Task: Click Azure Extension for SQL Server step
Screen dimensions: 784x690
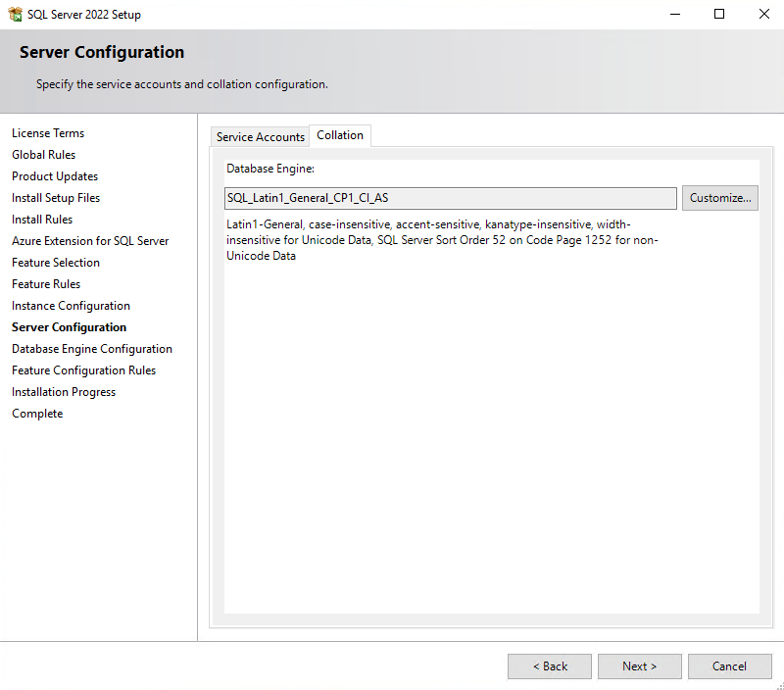Action: pos(90,241)
